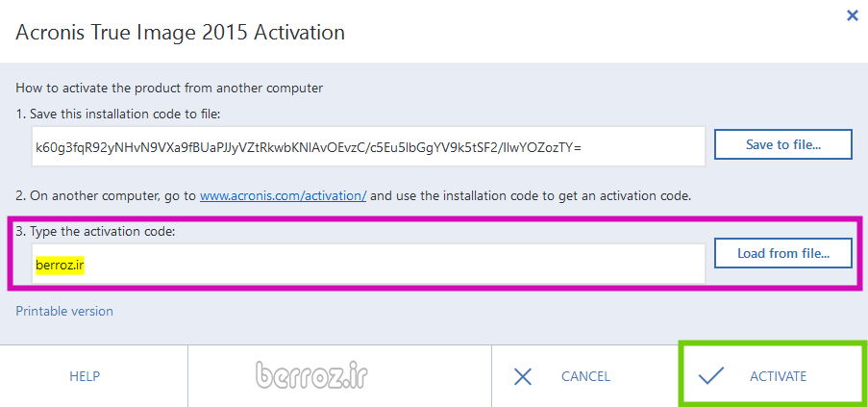Image resolution: width=868 pixels, height=407 pixels.
Task: Click the Acronis True Image 2015 Activation title
Action: (180, 33)
